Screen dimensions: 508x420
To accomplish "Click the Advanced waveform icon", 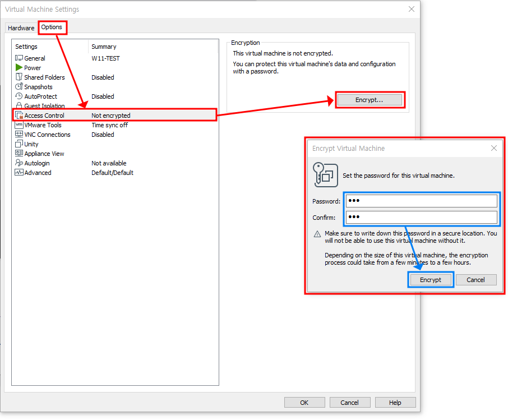I will (x=19, y=172).
